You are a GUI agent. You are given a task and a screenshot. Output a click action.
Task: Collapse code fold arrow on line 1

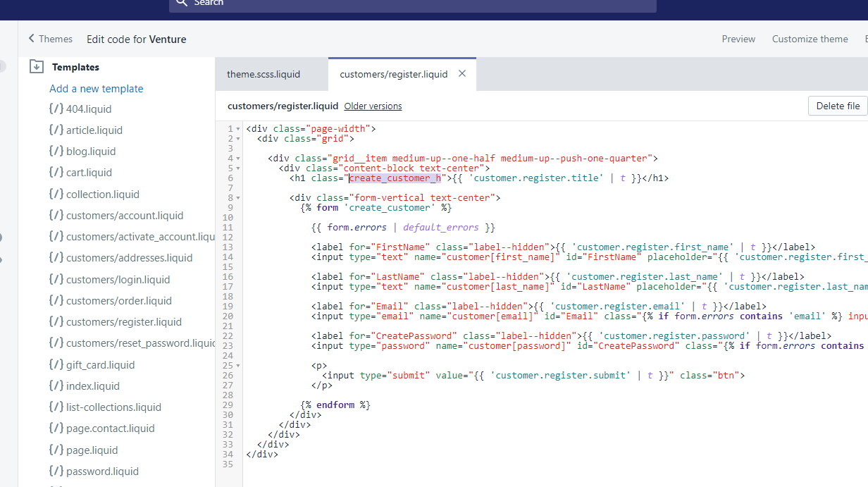coord(238,129)
